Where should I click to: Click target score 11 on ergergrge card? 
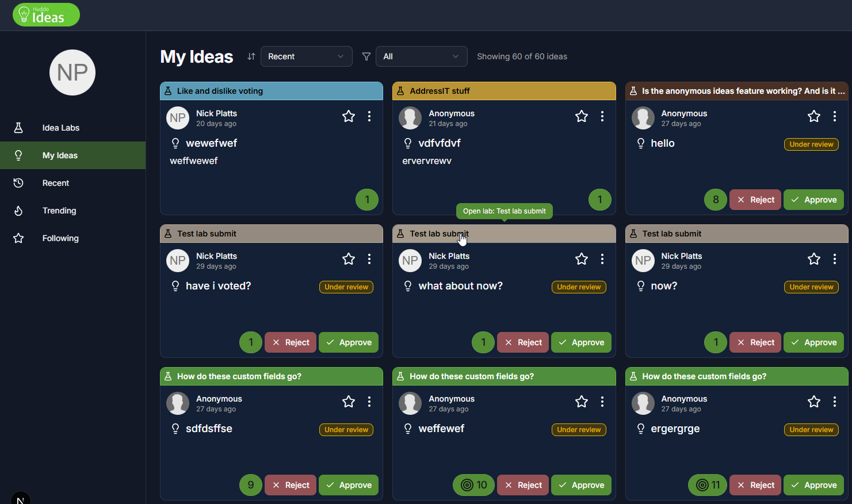(x=708, y=485)
